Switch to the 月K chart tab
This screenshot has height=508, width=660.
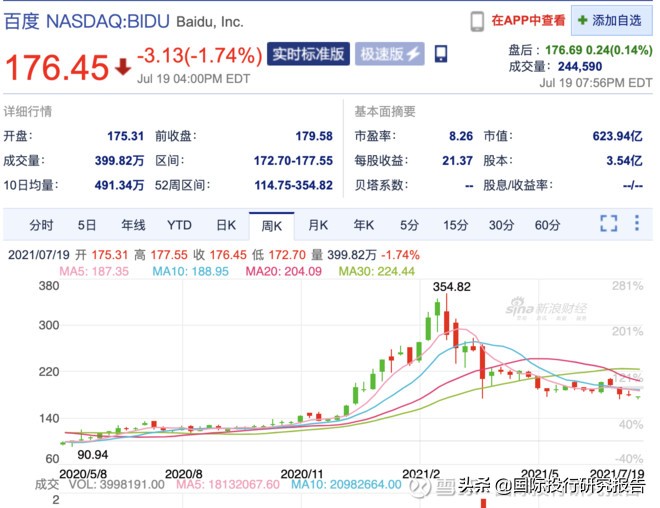[x=318, y=225]
